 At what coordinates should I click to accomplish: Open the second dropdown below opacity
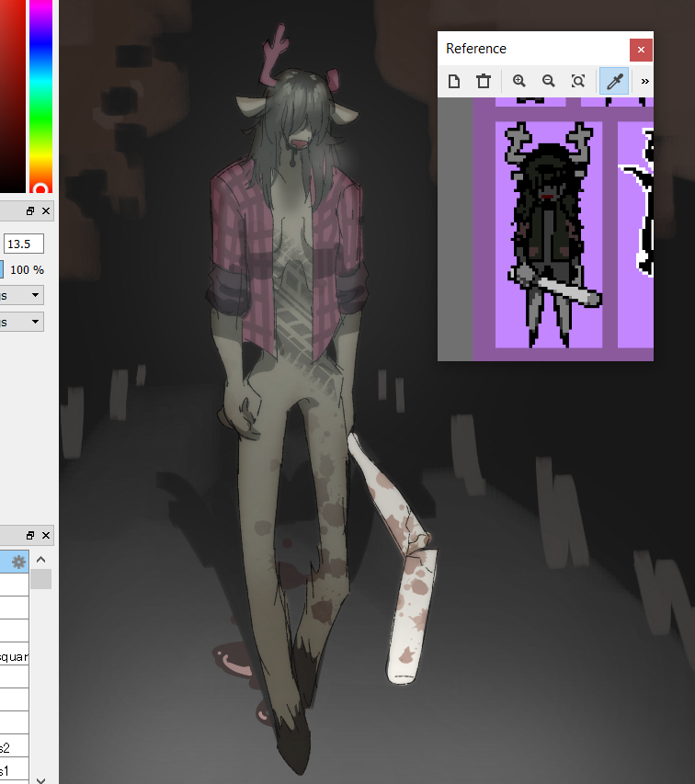(21, 322)
